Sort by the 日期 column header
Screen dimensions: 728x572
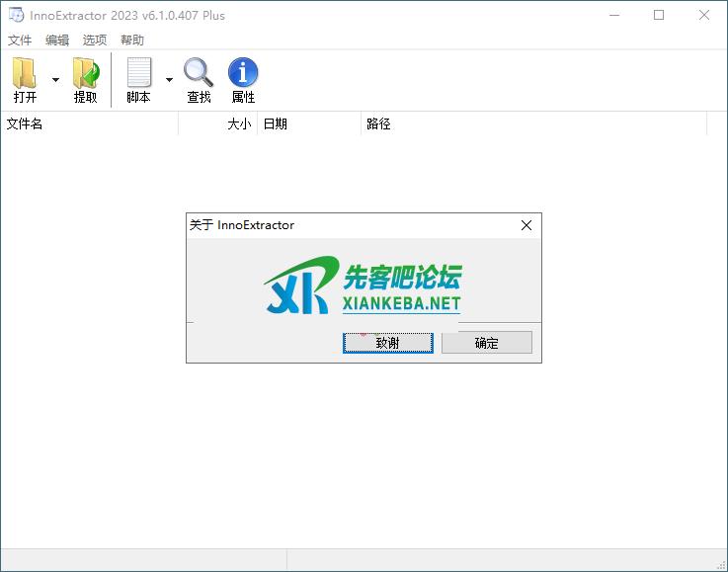pyautogui.click(x=308, y=124)
